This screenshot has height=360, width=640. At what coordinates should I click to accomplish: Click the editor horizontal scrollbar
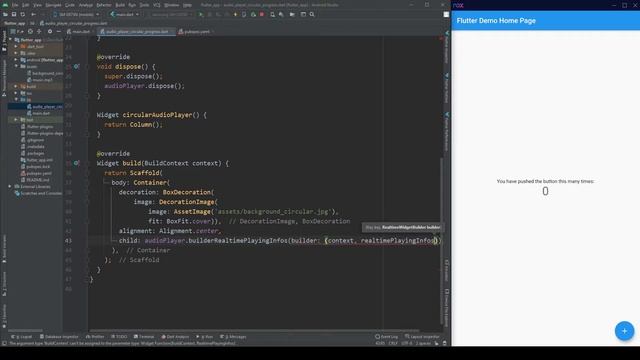254,330
